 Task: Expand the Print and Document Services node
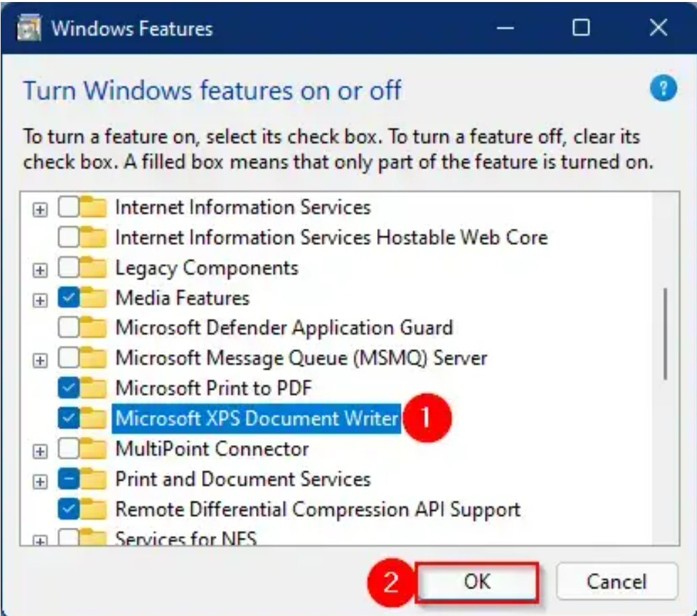click(x=40, y=481)
